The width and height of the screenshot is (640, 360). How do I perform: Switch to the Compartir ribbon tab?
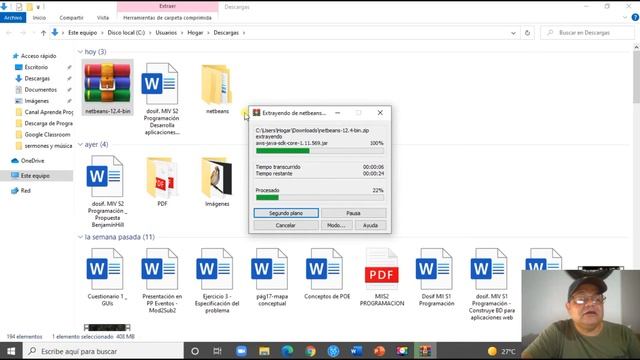tap(71, 18)
